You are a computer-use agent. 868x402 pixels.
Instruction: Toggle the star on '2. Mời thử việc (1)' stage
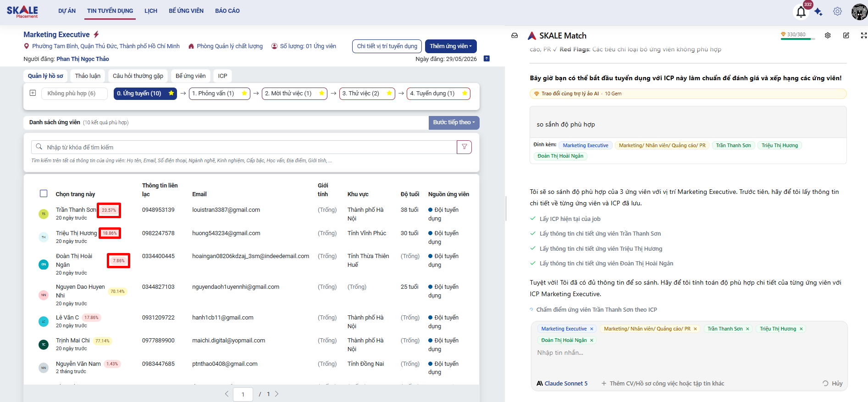[322, 93]
